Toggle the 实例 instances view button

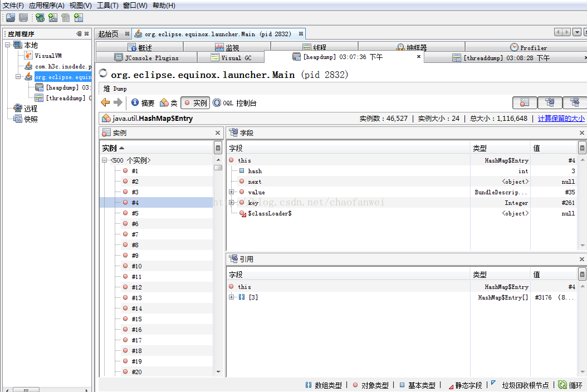tap(195, 103)
